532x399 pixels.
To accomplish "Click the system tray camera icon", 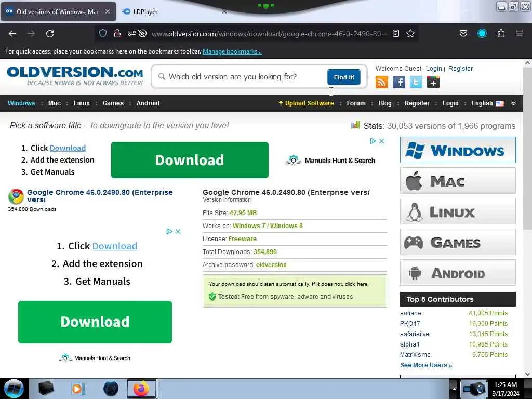I will [x=475, y=389].
